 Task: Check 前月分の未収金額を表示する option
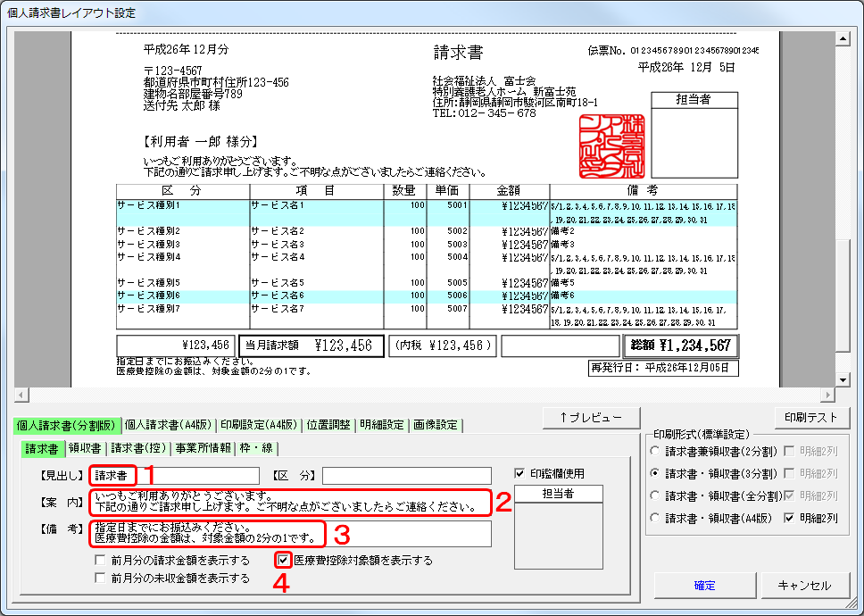[x=102, y=579]
